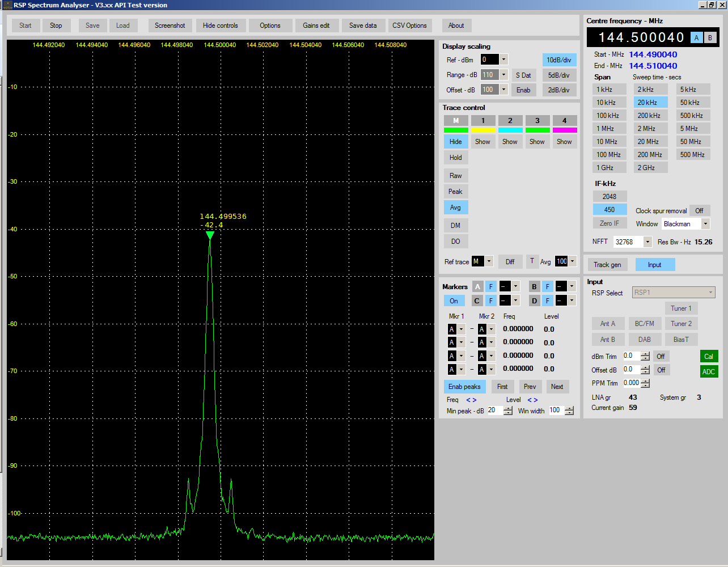The height and width of the screenshot is (567, 728).
Task: Toggle the markers On button
Action: (x=454, y=301)
